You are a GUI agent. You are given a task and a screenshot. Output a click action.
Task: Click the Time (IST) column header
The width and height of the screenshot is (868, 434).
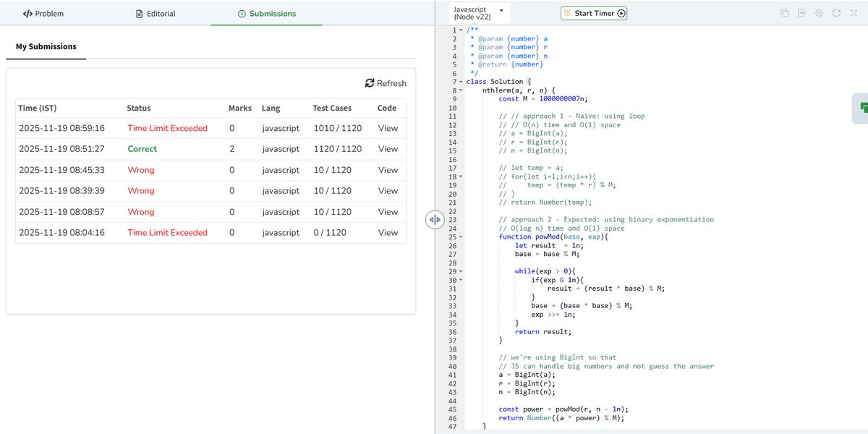[38, 108]
